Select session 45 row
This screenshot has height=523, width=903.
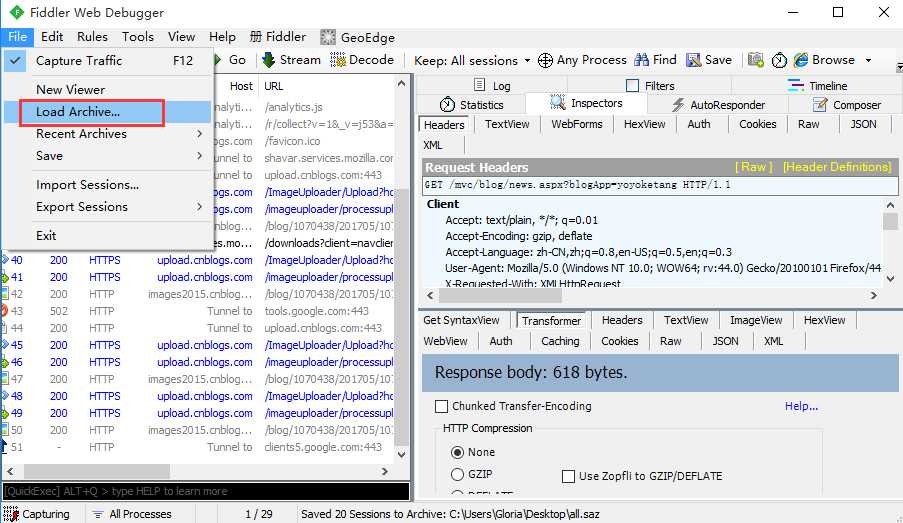point(198,345)
